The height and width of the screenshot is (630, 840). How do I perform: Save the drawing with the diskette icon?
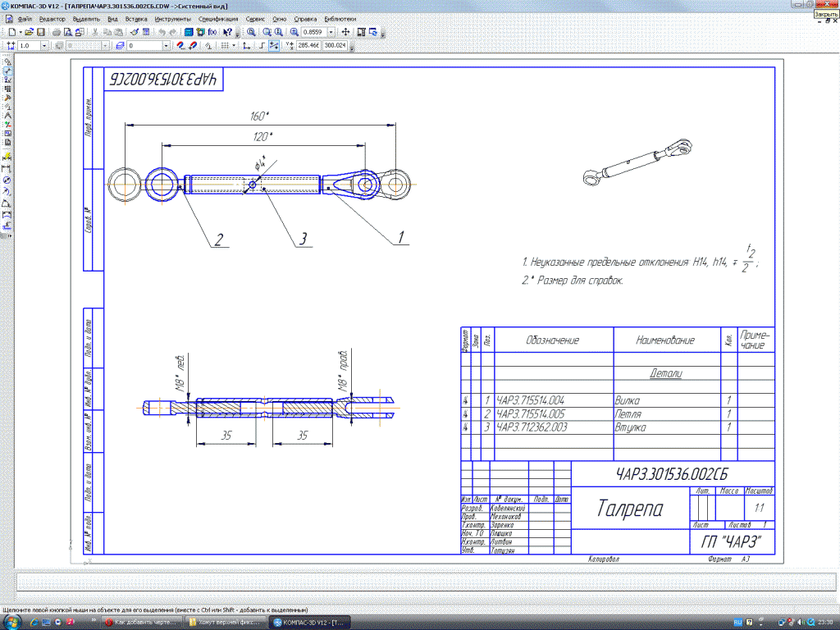pos(41,32)
